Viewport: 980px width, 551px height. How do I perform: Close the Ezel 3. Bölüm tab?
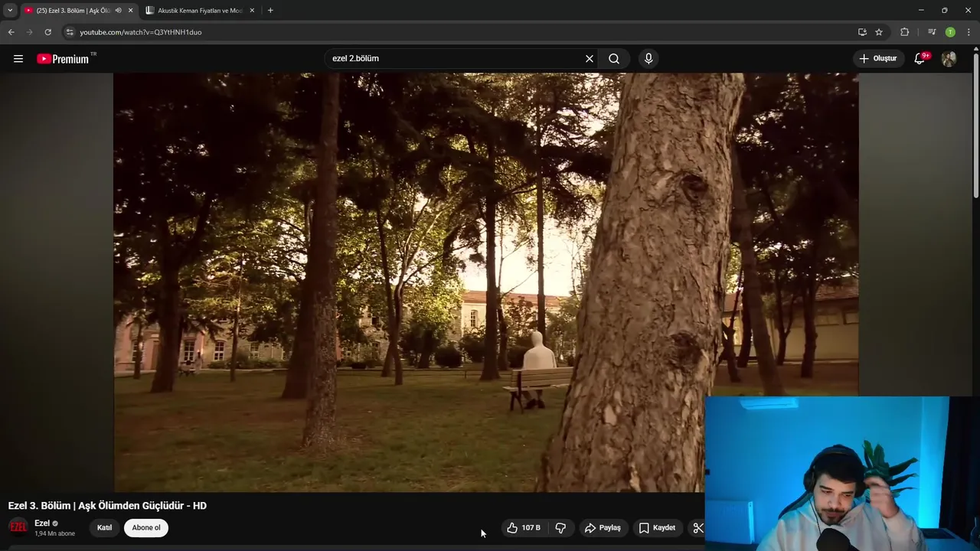(130, 11)
